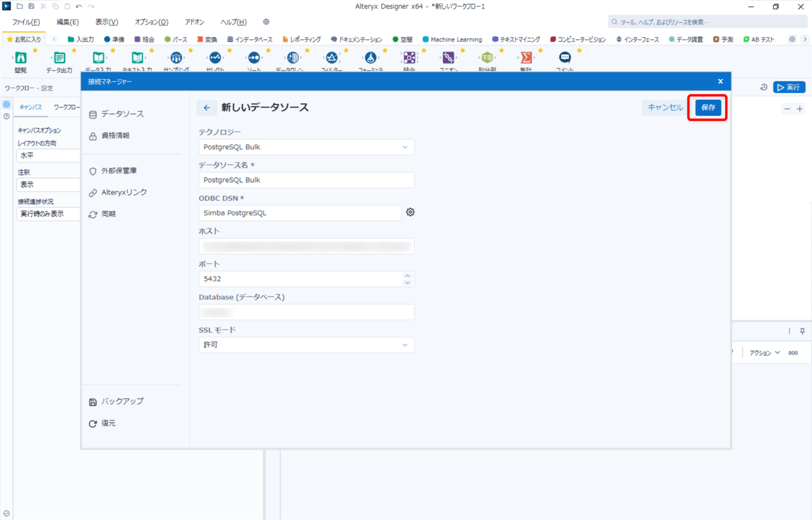Switch to the お気に入り favorites tab
The image size is (812, 520).
(x=24, y=39)
